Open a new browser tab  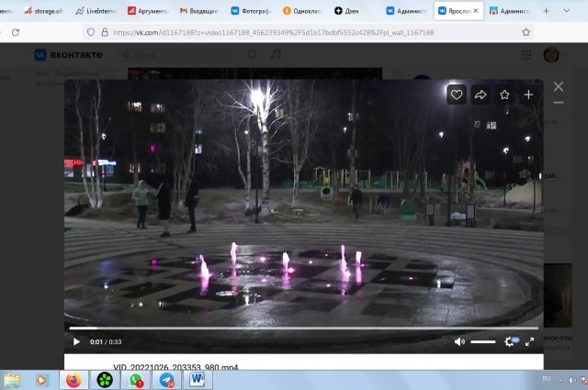pyautogui.click(x=546, y=11)
